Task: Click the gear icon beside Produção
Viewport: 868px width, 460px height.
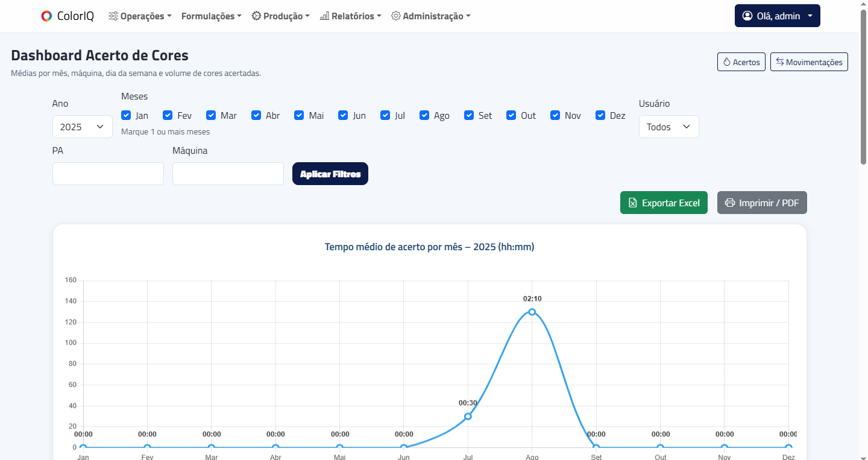Action: 256,16
